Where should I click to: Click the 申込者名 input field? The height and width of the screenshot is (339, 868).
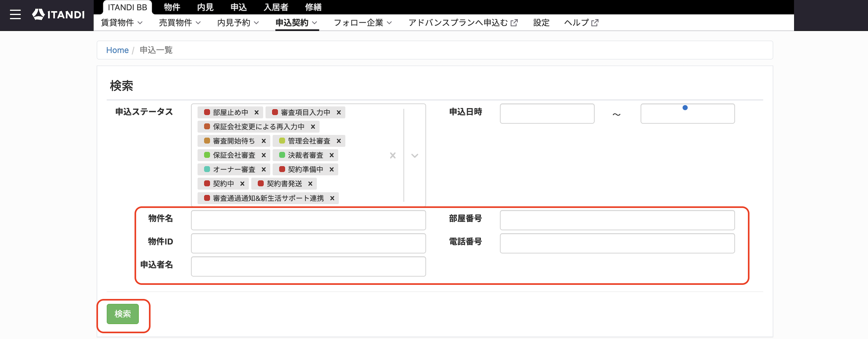(308, 267)
